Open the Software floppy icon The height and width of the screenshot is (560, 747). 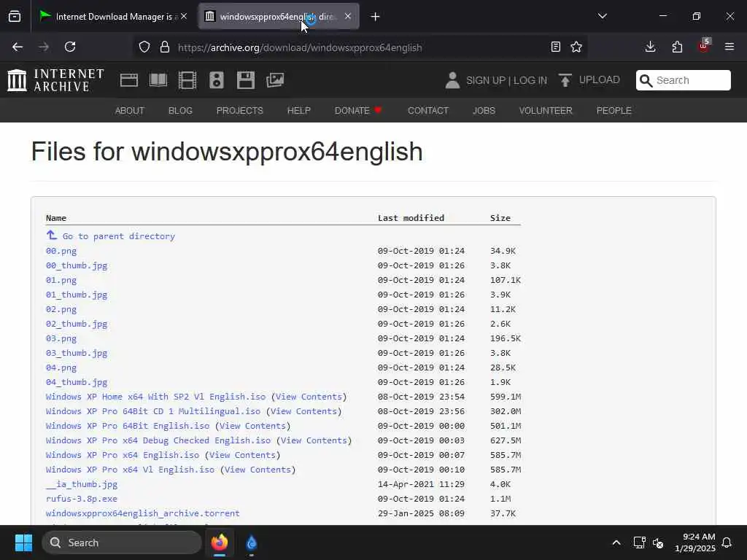pos(246,80)
